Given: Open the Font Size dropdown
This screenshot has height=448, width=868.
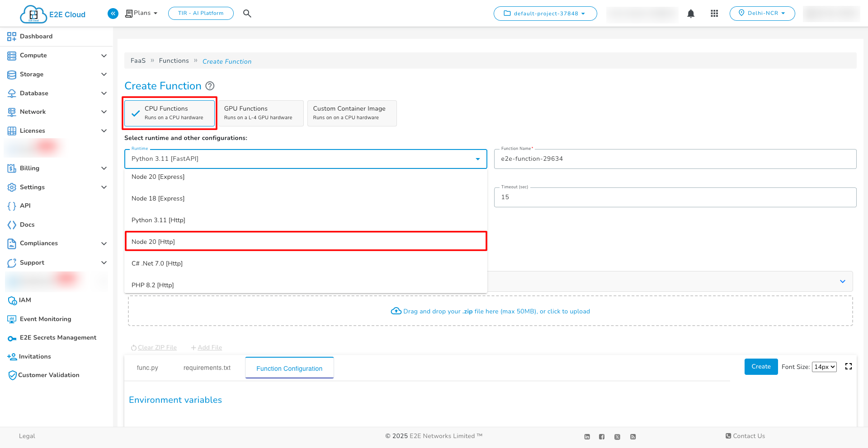Looking at the screenshot, I should pyautogui.click(x=824, y=367).
